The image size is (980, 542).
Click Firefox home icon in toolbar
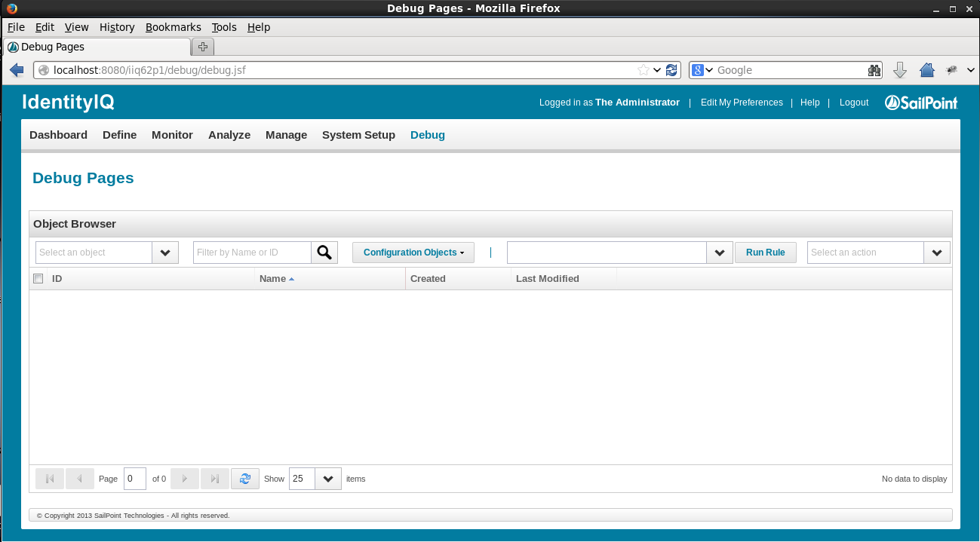point(927,70)
